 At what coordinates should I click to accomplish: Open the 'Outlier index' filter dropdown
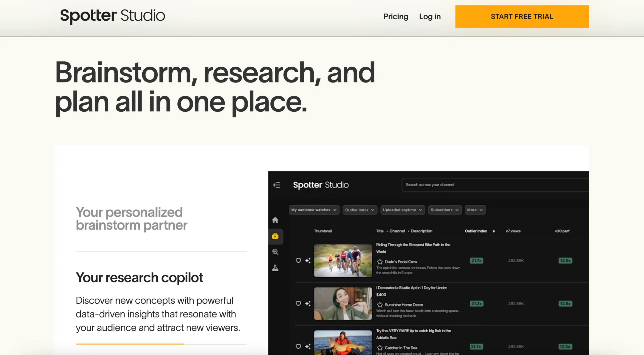pyautogui.click(x=360, y=210)
